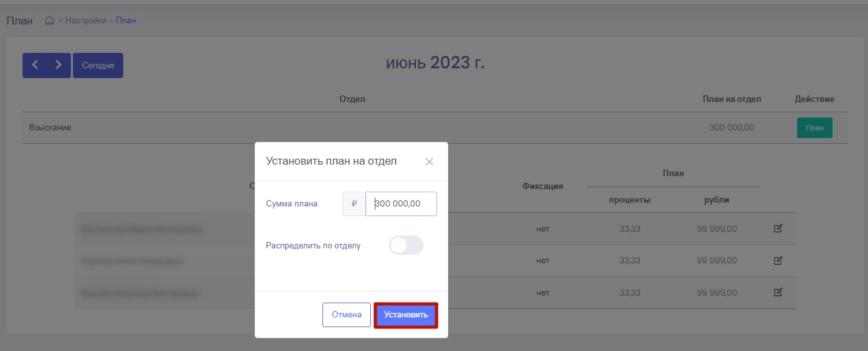Screen dimensions: 868x351
Task: Enable the 'Распределить по отделу' switch
Action: click(x=406, y=245)
